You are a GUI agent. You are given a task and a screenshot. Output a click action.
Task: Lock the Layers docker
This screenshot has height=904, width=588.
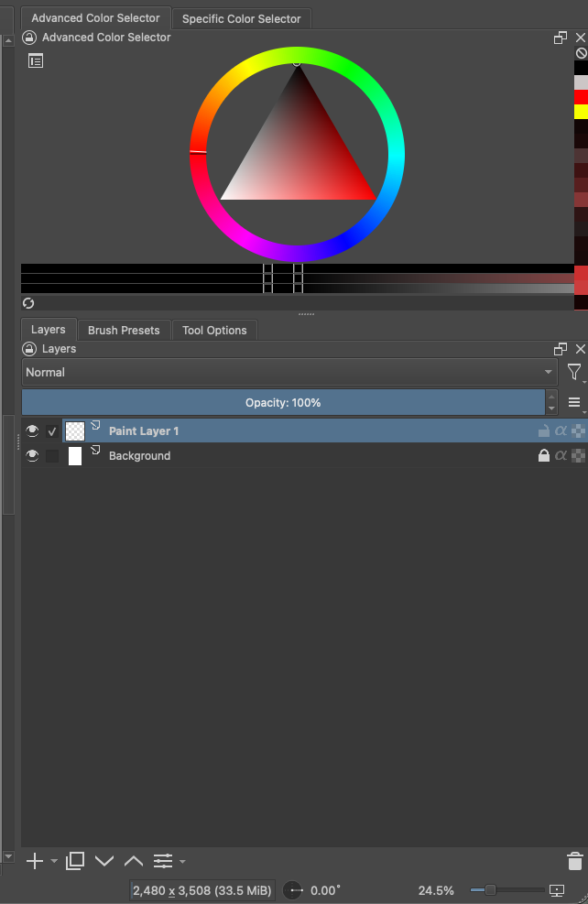click(28, 349)
